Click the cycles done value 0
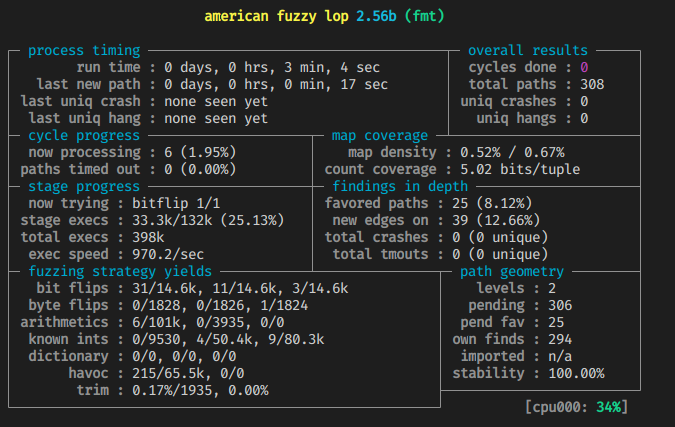The height and width of the screenshot is (427, 675). (584, 68)
